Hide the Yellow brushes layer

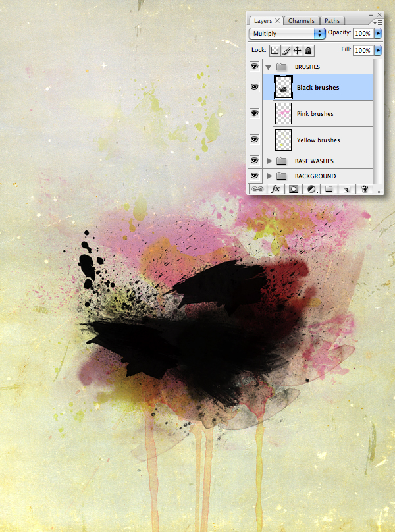254,139
